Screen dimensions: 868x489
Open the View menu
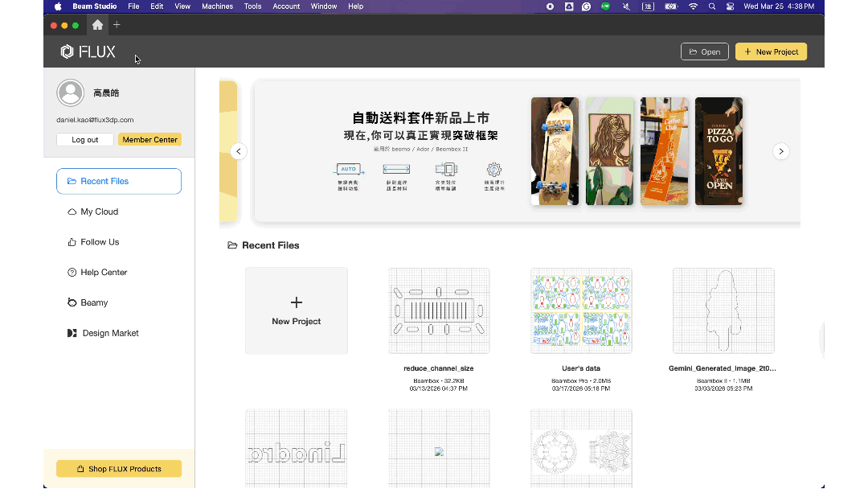coord(182,6)
